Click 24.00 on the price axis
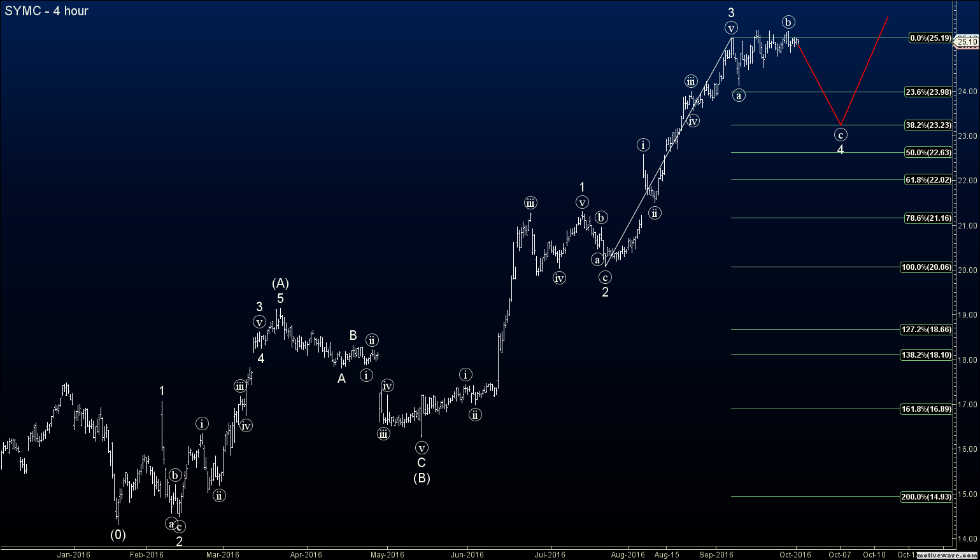980x560 pixels. (x=968, y=92)
